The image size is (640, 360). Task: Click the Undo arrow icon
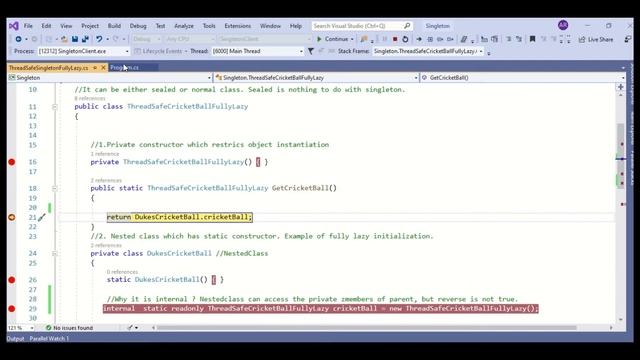pos(99,39)
